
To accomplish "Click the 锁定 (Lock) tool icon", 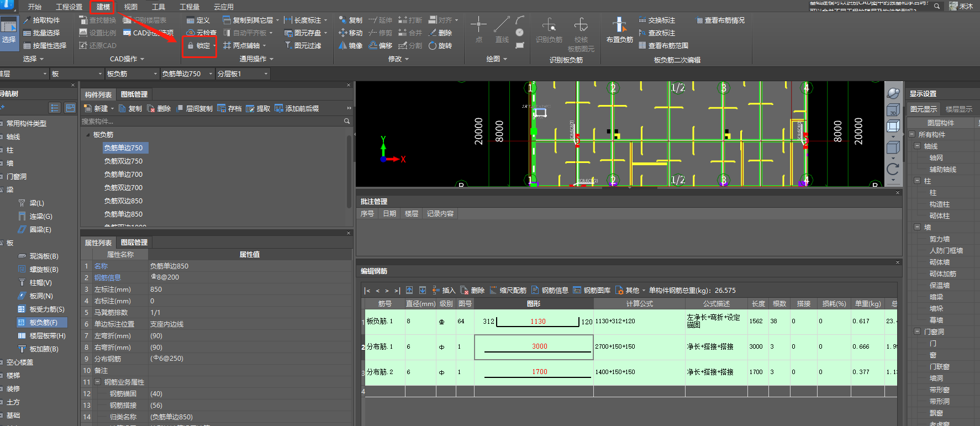I will click(191, 46).
